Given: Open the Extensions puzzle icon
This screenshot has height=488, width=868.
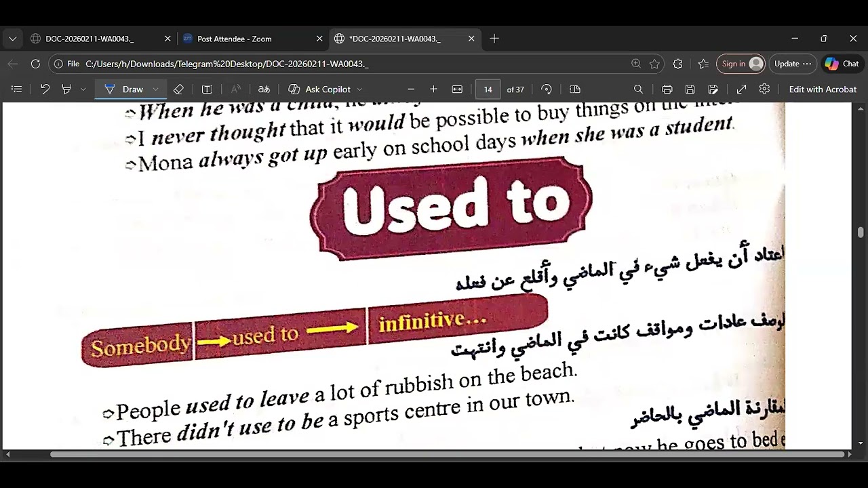Looking at the screenshot, I should tap(677, 64).
